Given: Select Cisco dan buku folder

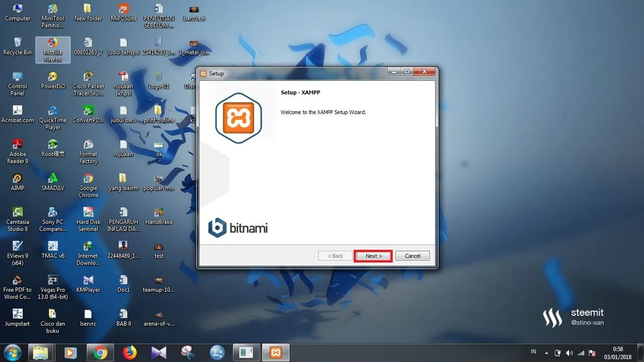Looking at the screenshot, I should (x=53, y=322).
